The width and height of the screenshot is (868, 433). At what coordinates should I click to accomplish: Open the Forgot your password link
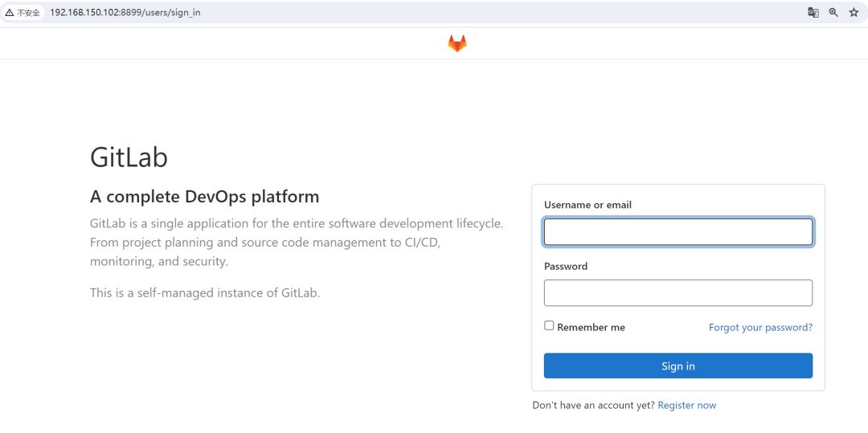coord(760,328)
